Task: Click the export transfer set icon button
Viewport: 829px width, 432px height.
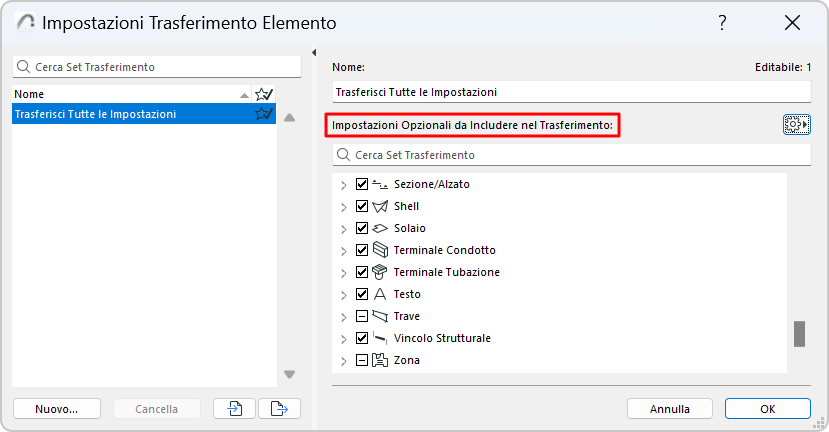Action: point(279,408)
